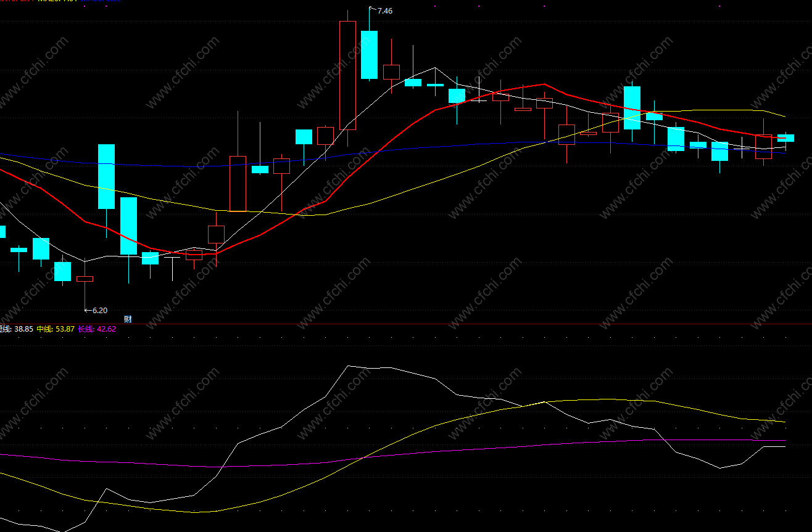Select the red candlestick at the 6.20 low
Screen dimensions: 812x532
point(85,279)
